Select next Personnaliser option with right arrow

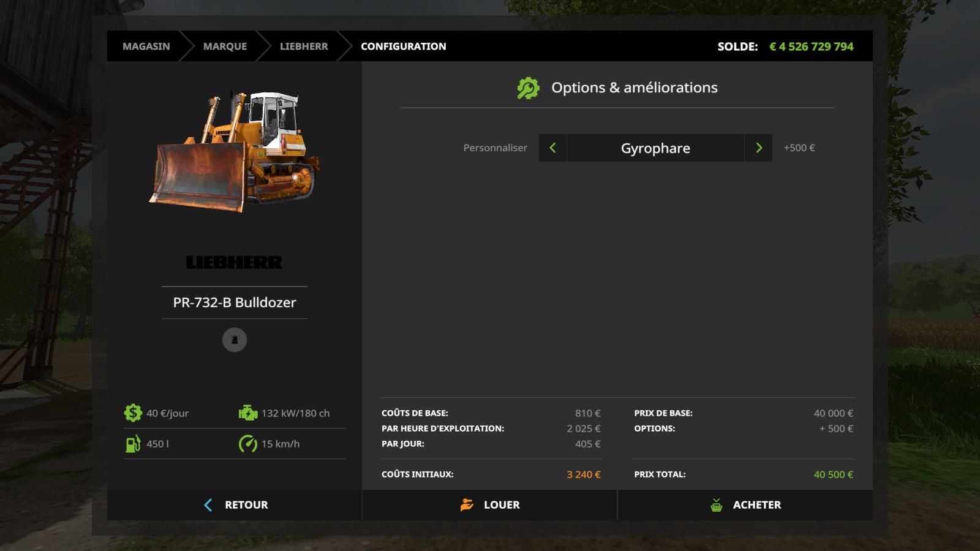758,148
